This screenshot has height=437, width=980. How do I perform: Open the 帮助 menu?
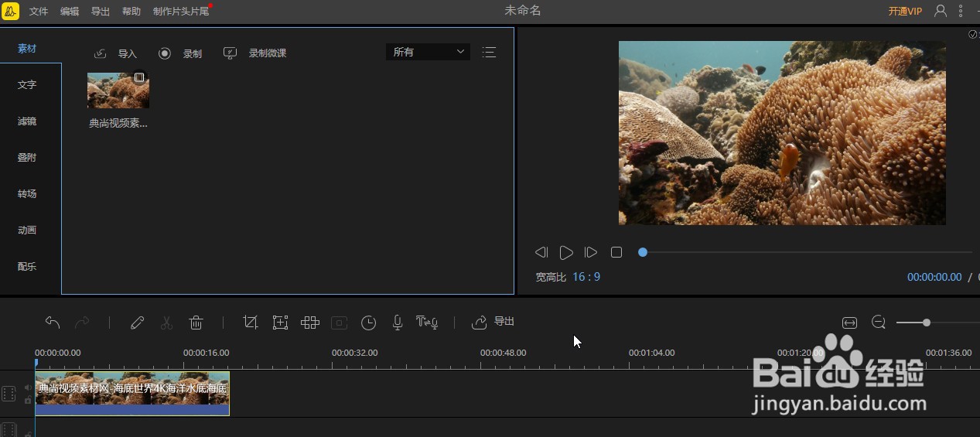[131, 12]
